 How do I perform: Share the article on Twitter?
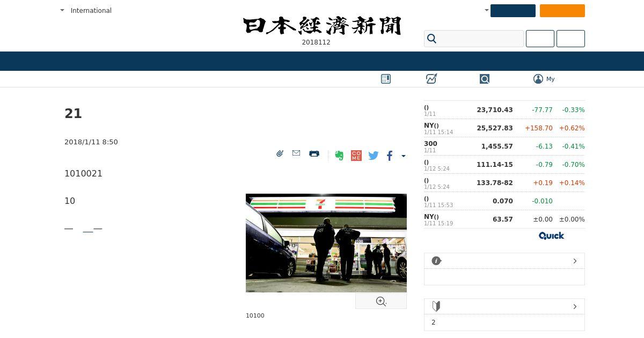374,156
